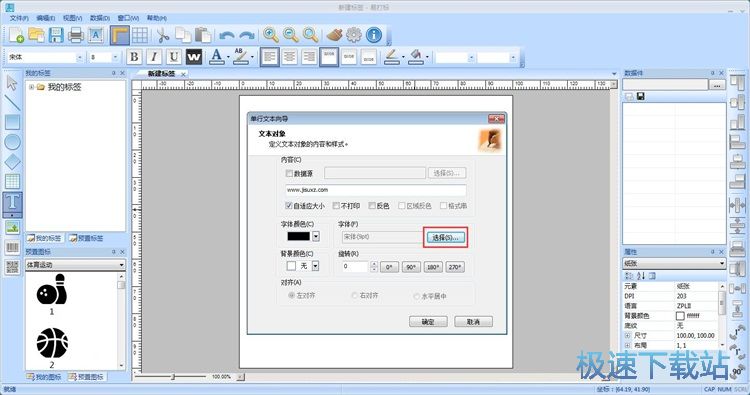
Task: Select the pointer arrow tool
Action: (x=12, y=82)
